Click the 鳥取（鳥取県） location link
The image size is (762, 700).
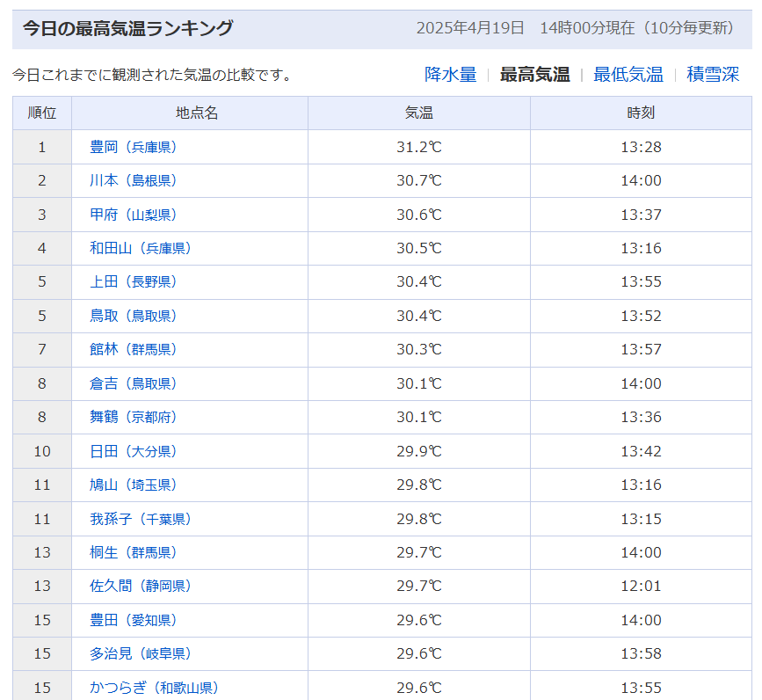(x=133, y=316)
